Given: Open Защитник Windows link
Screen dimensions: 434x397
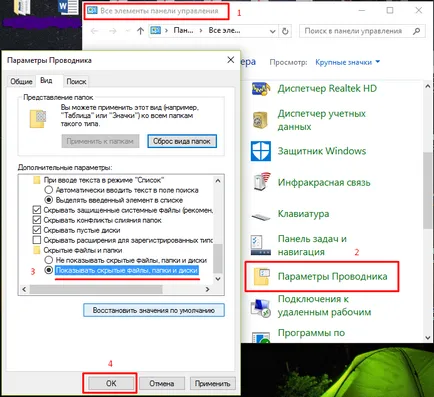Looking at the screenshot, I should tap(322, 151).
